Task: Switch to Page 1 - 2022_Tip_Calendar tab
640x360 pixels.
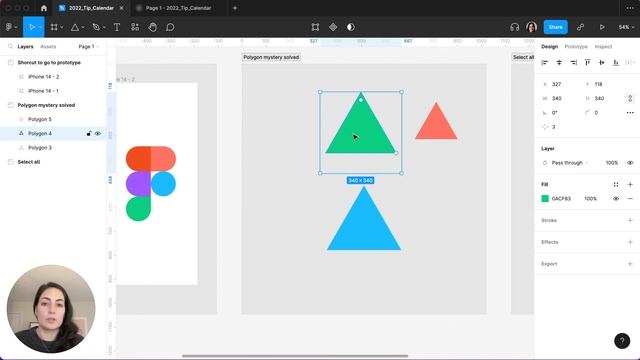Action: tap(178, 8)
